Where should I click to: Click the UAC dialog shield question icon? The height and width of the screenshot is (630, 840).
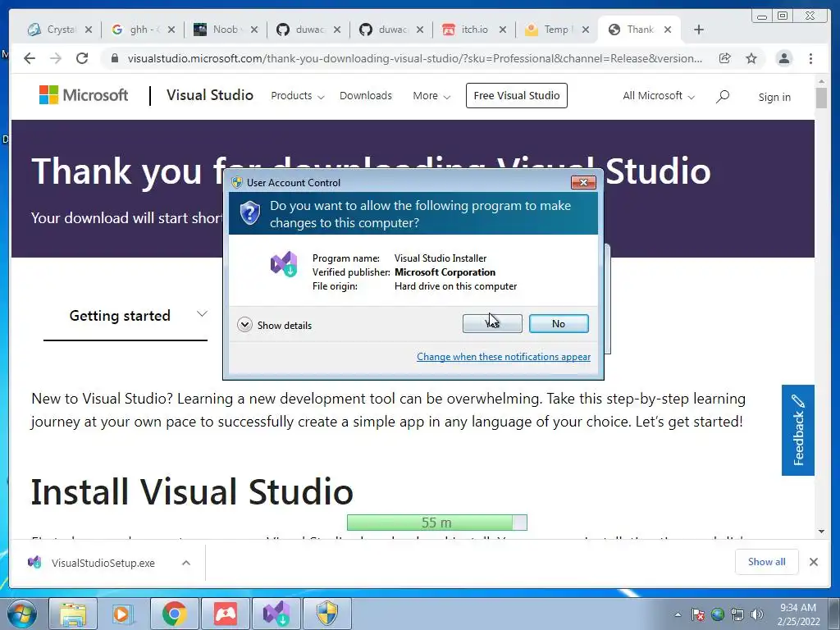[x=249, y=213]
